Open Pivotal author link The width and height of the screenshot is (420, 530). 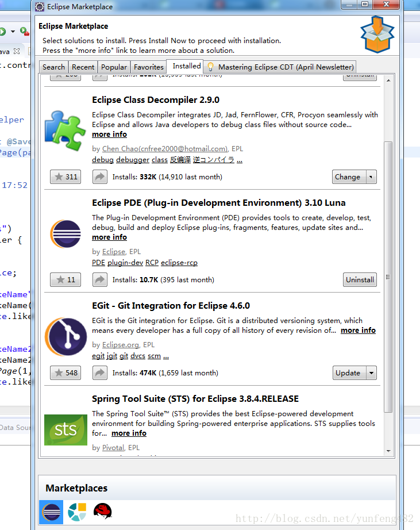[113, 448]
